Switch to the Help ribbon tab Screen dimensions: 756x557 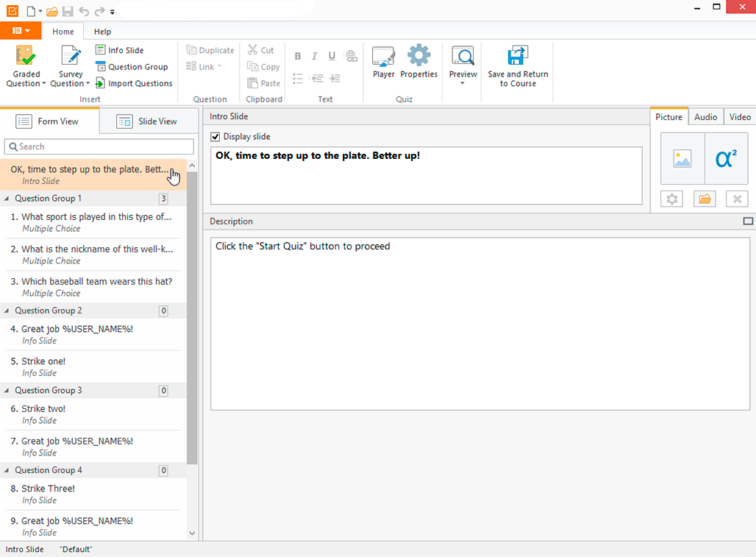pyautogui.click(x=101, y=31)
